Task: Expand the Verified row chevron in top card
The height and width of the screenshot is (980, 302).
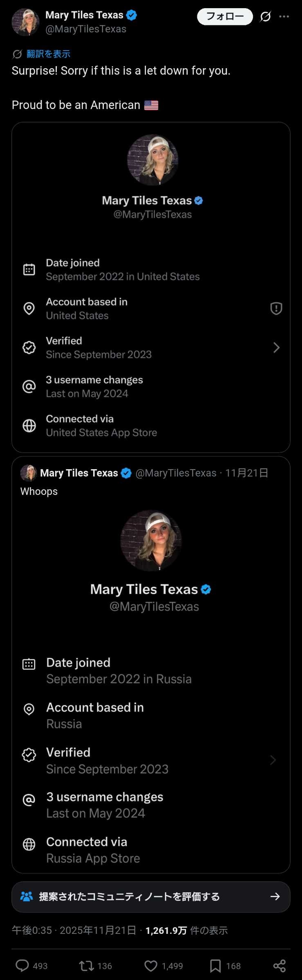Action: pos(276,347)
